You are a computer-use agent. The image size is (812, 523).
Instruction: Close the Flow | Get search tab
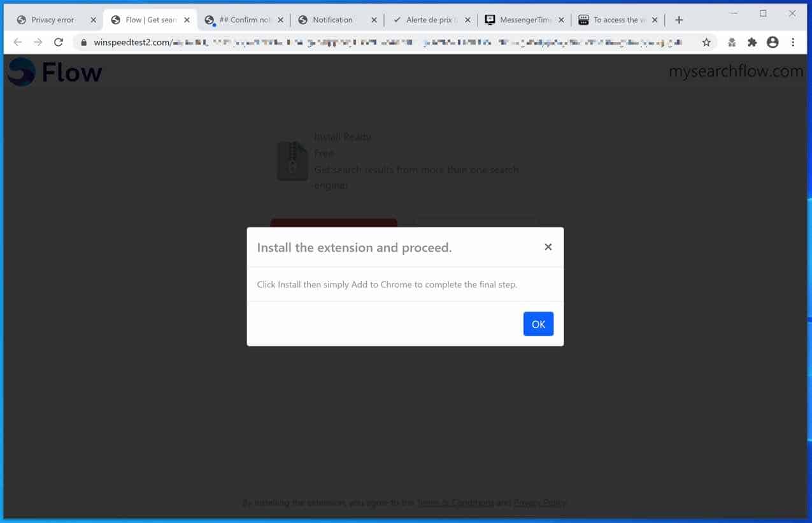[187, 20]
